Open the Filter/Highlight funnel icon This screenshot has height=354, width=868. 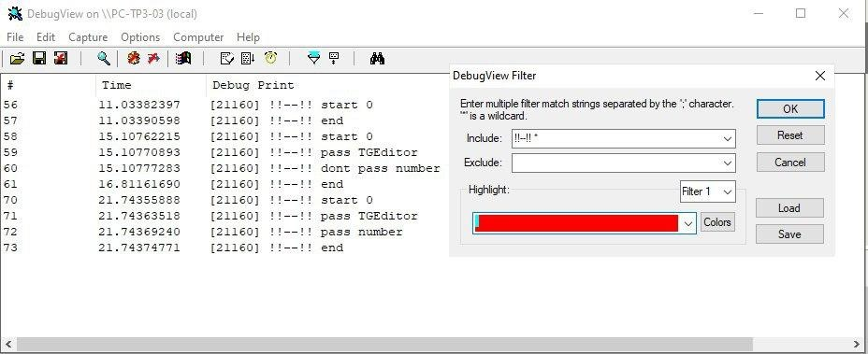click(x=314, y=58)
